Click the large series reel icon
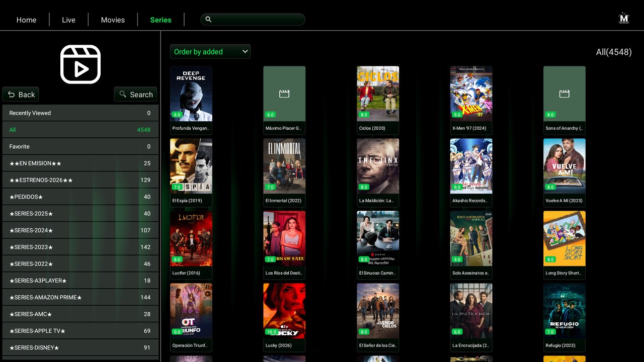Screen dimensions: 644x362 pyautogui.click(x=80, y=64)
